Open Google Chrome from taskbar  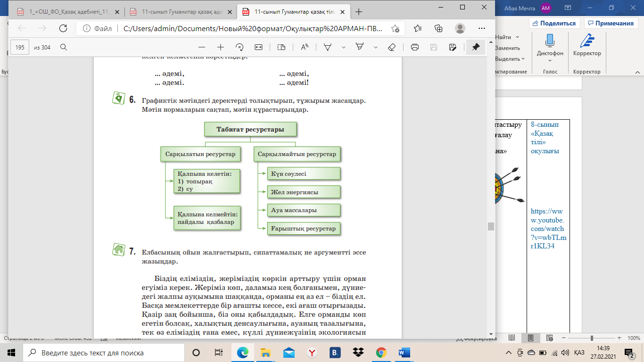point(381,353)
